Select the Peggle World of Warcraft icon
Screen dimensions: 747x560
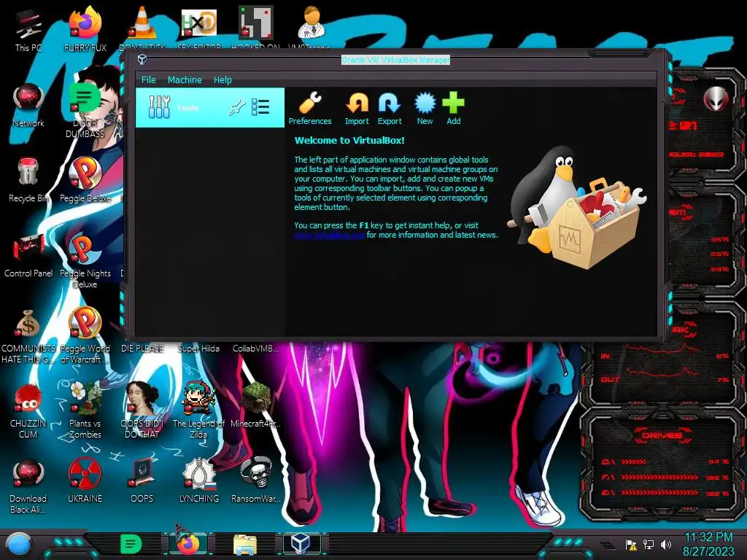coord(85,323)
